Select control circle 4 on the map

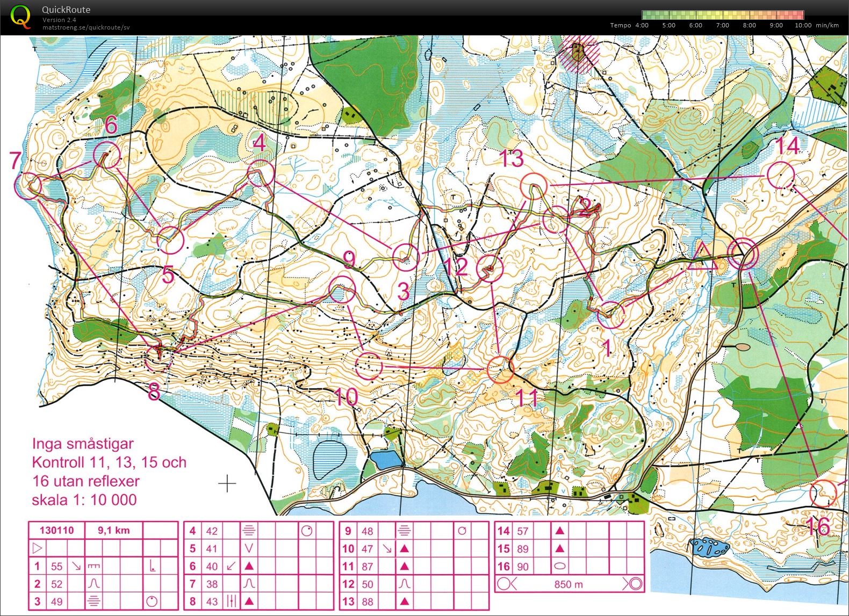[x=261, y=173]
